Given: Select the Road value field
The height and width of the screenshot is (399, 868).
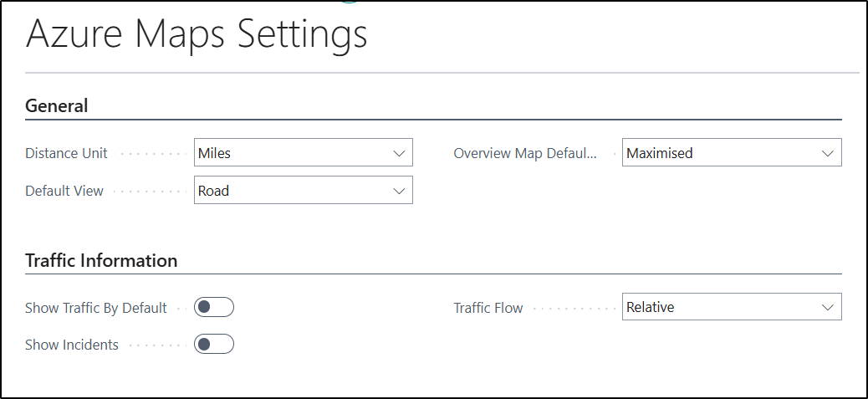Looking at the screenshot, I should click(x=304, y=190).
